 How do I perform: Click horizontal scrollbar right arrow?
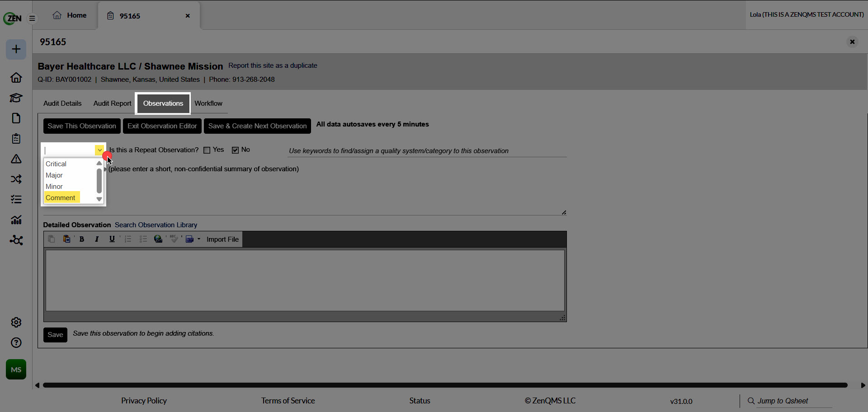tap(863, 385)
